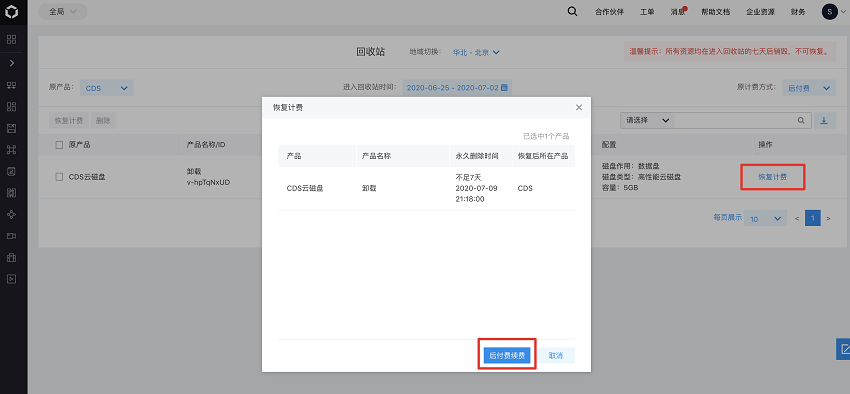Click the S user avatar
The height and width of the screenshot is (394, 850).
coord(829,11)
